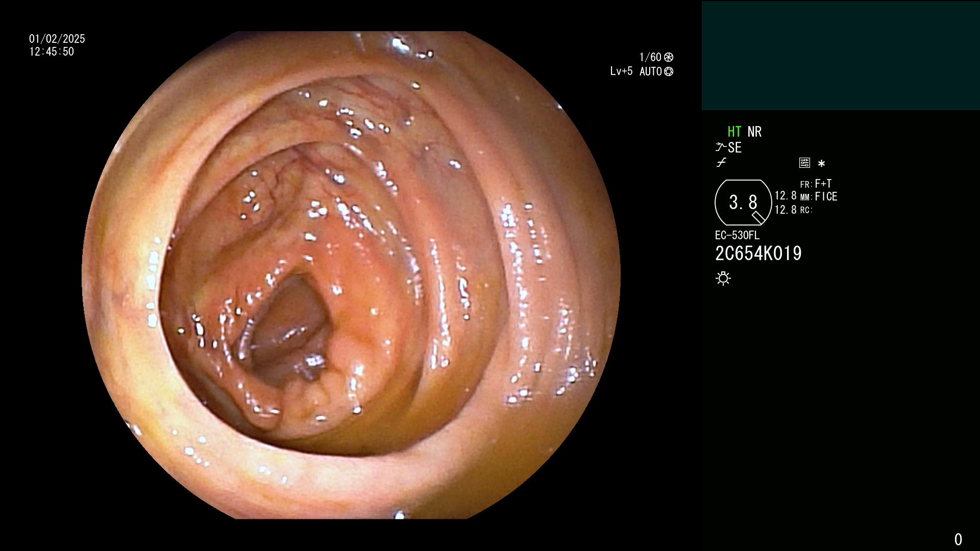Click the serial number 2C654K019
This screenshot has height=551, width=980.
pos(758,254)
